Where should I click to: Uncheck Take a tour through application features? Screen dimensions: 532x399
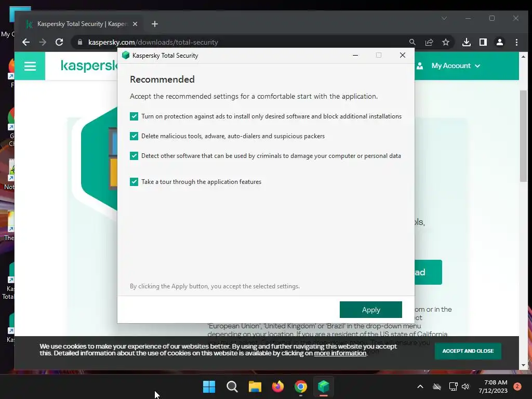click(x=134, y=182)
